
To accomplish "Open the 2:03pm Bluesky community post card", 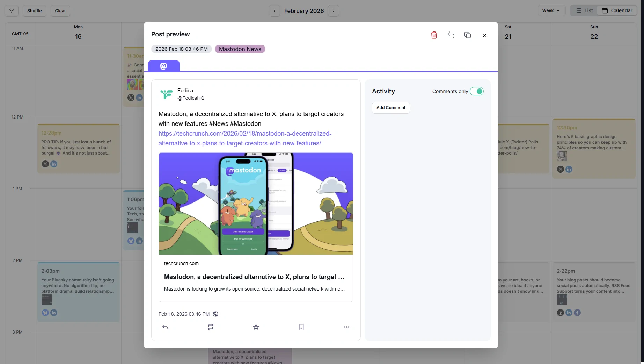I will 79,292.
